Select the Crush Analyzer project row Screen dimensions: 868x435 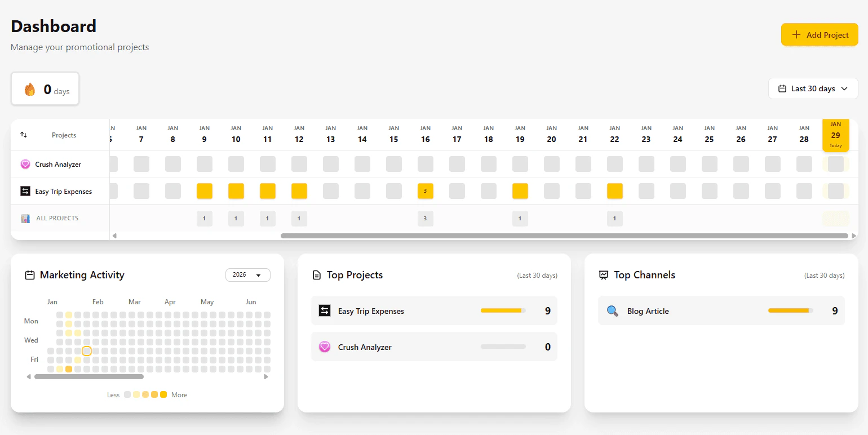coord(58,164)
